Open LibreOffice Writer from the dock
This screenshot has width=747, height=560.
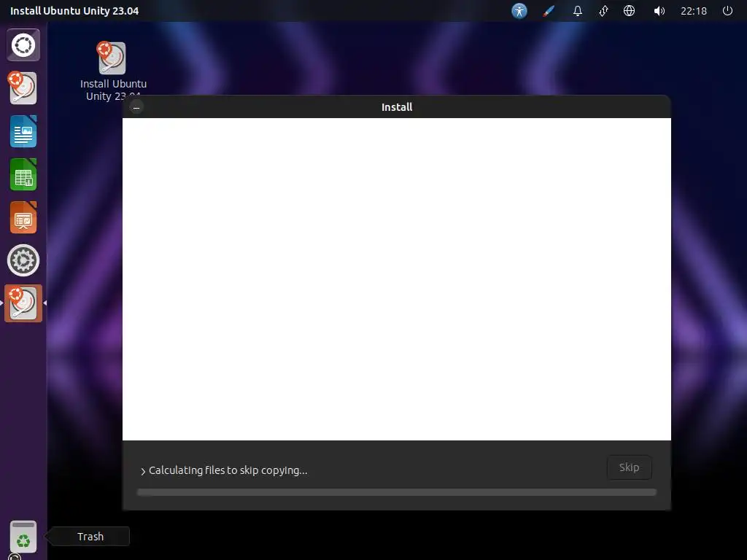coord(23,131)
